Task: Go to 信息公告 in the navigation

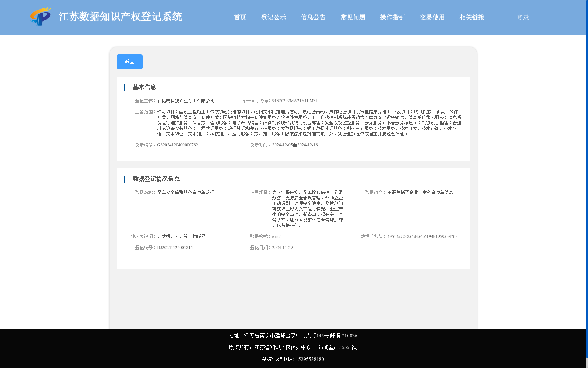Action: pyautogui.click(x=313, y=17)
